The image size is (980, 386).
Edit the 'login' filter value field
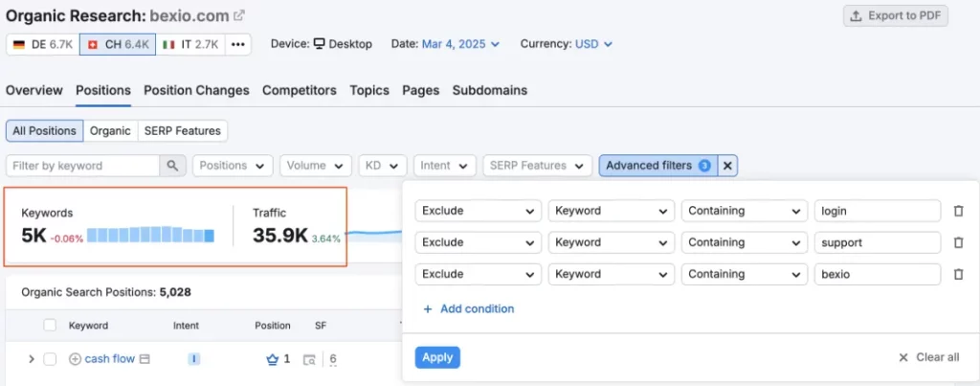pyautogui.click(x=878, y=211)
